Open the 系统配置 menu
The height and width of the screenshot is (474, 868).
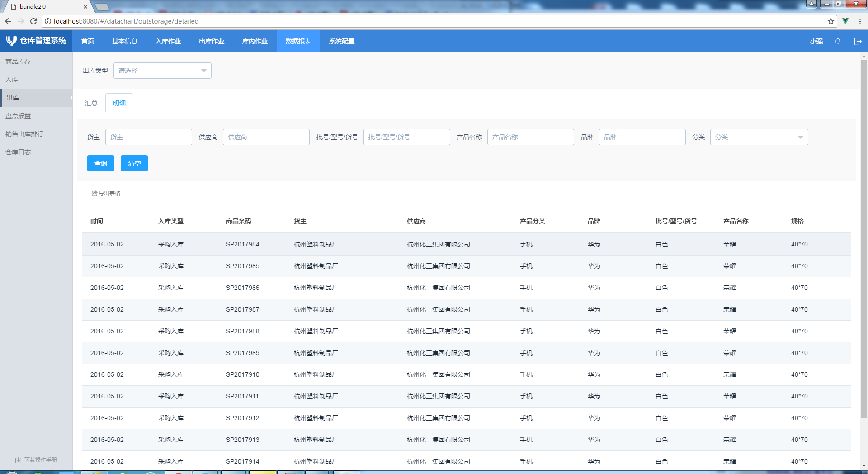point(342,41)
